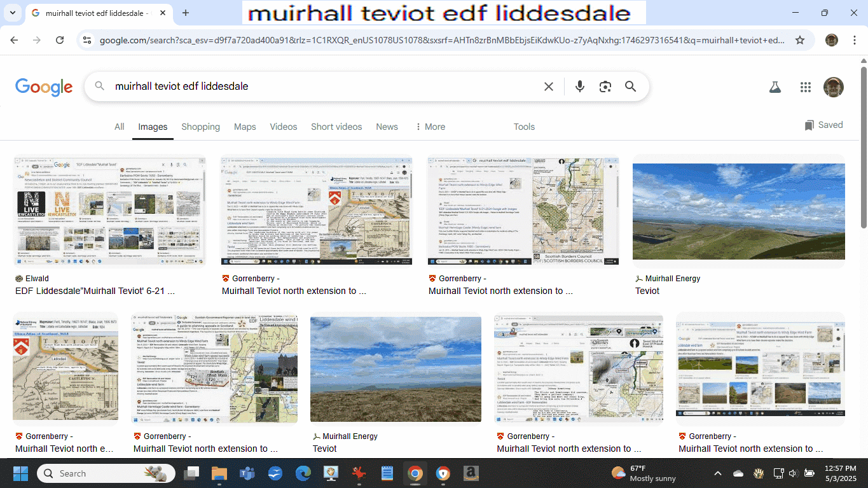Open the Google apps grid
Image resolution: width=868 pixels, height=488 pixels.
(x=806, y=87)
